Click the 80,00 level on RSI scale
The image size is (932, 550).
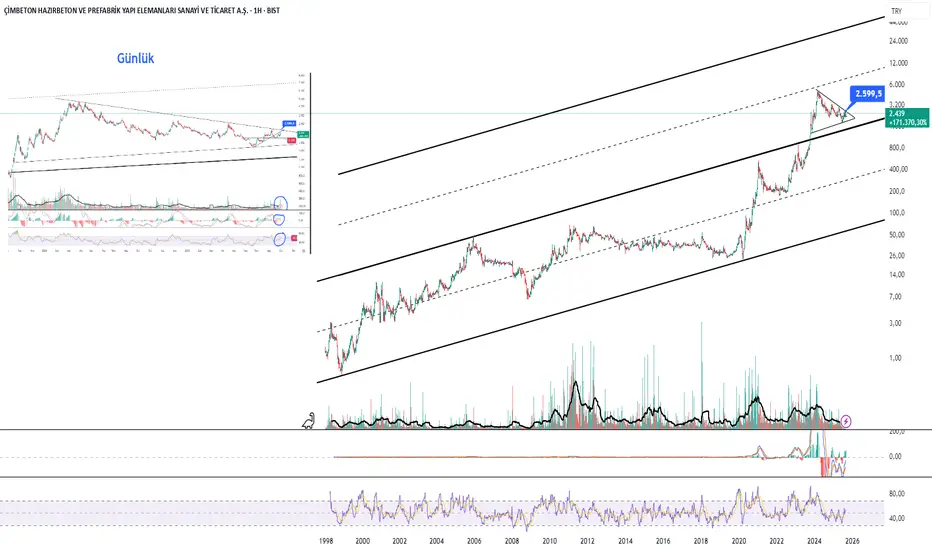click(x=896, y=494)
